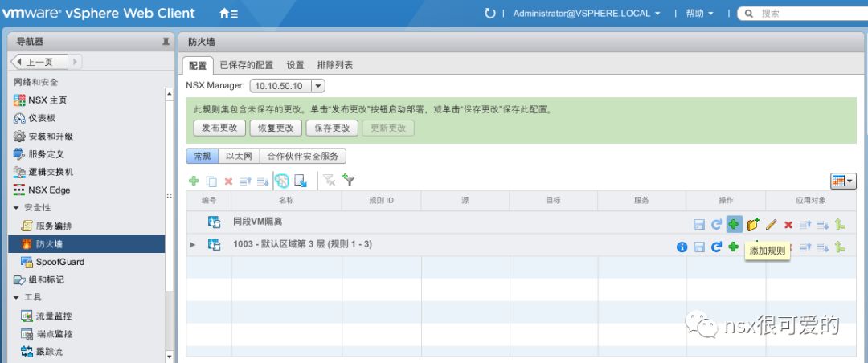
Task: Open the NSX Manager 10.10.50.10 dropdown
Action: click(x=317, y=86)
